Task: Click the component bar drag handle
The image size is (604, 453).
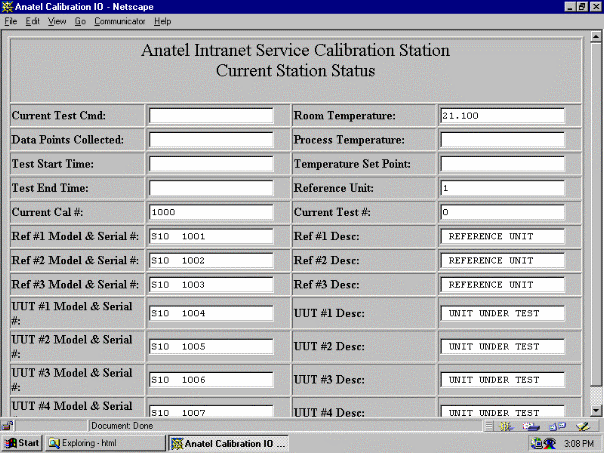Action: pos(488,426)
